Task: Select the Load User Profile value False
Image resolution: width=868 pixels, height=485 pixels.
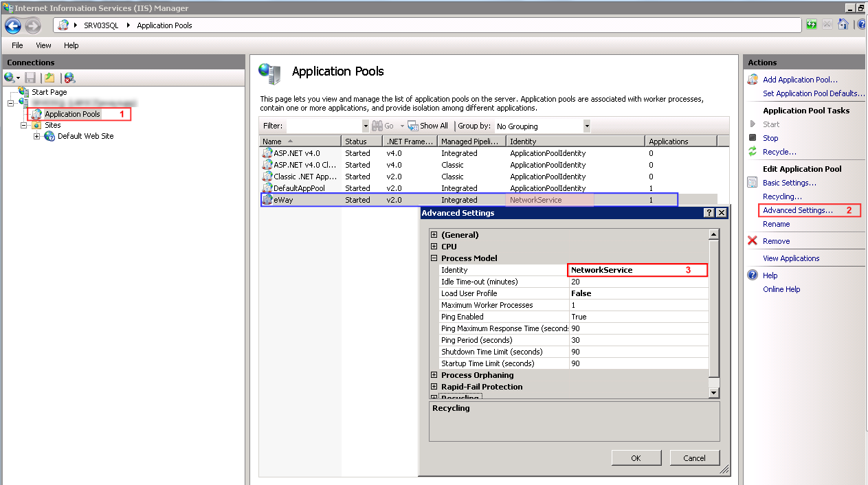Action: pyautogui.click(x=638, y=293)
